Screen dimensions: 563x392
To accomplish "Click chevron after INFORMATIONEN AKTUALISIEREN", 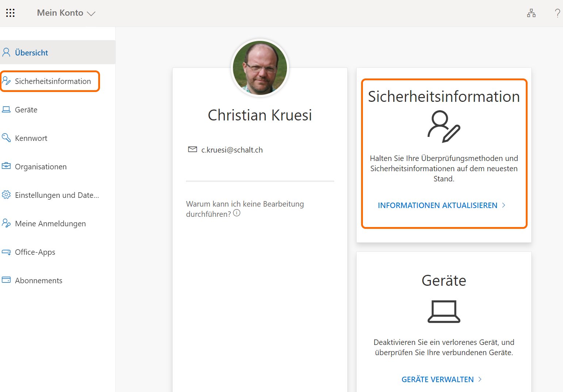I will tap(504, 205).
